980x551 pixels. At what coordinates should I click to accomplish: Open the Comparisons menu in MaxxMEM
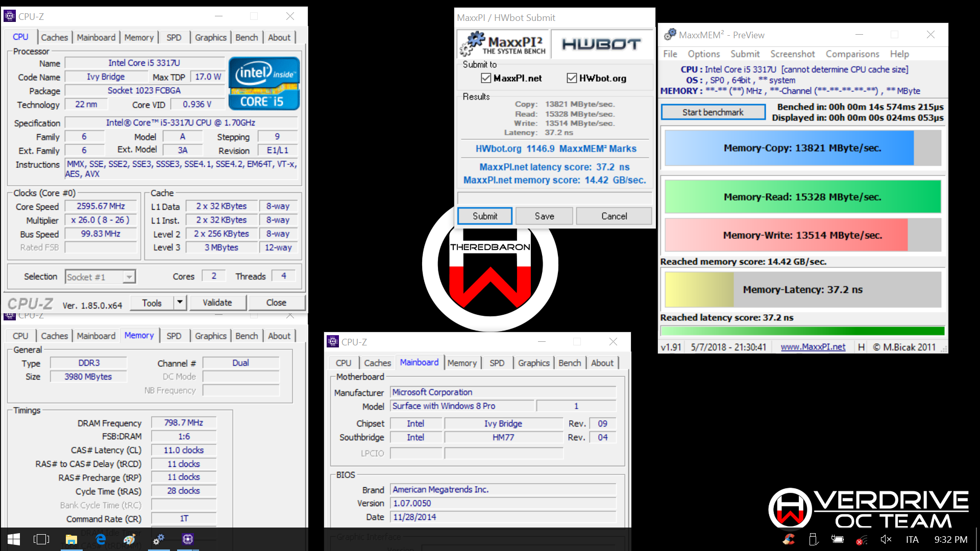click(852, 54)
